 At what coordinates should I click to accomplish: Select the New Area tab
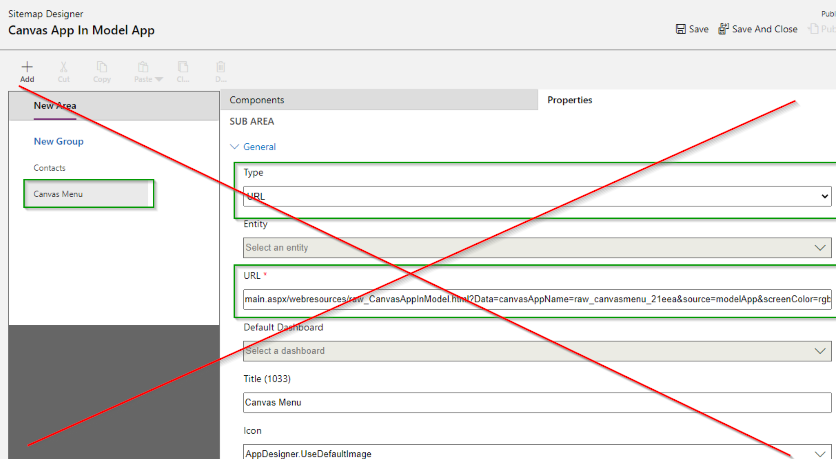[x=55, y=106]
